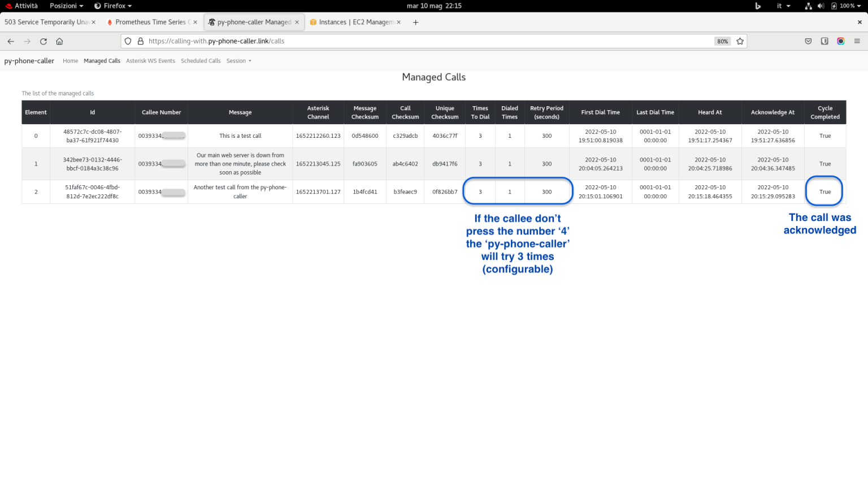
Task: Open a new tab with plus icon
Action: click(x=415, y=22)
